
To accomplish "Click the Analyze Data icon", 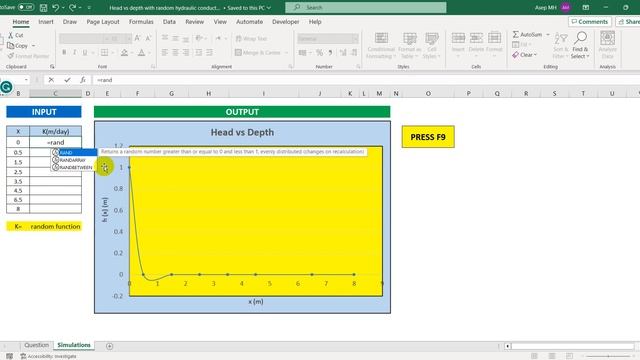I will (607, 45).
